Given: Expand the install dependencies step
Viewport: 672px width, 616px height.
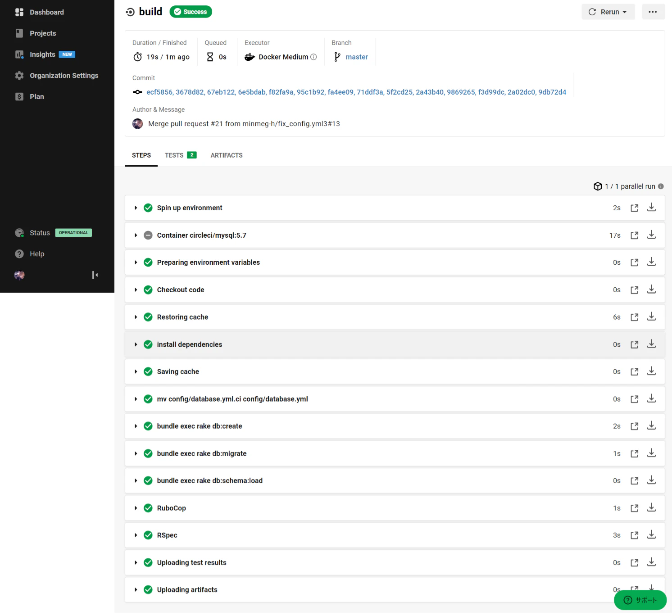Looking at the screenshot, I should [x=136, y=344].
